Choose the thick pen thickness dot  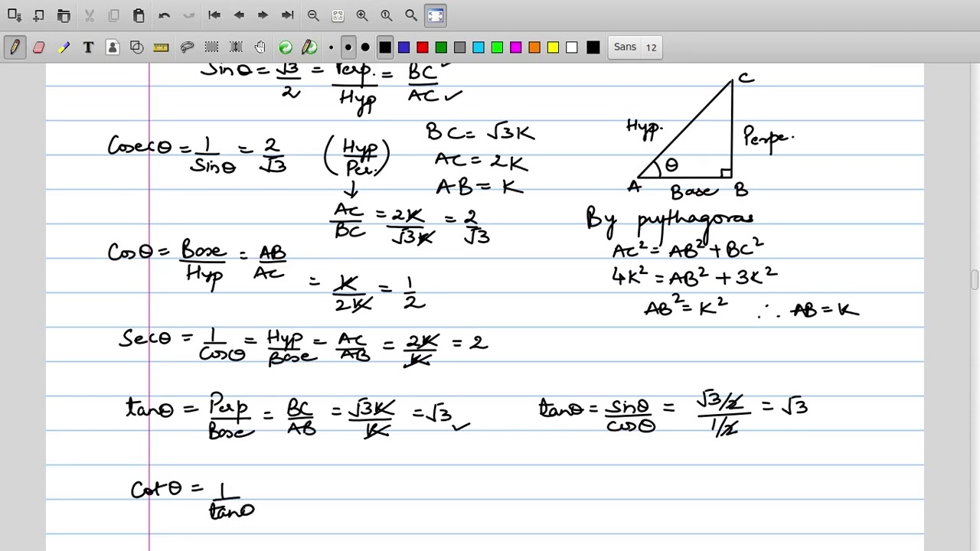click(x=365, y=47)
